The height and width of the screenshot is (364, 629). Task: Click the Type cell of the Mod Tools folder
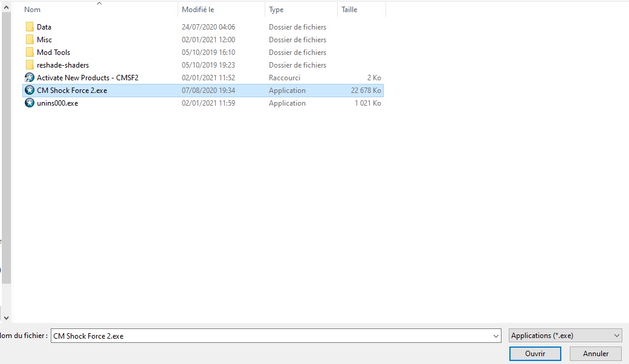298,52
